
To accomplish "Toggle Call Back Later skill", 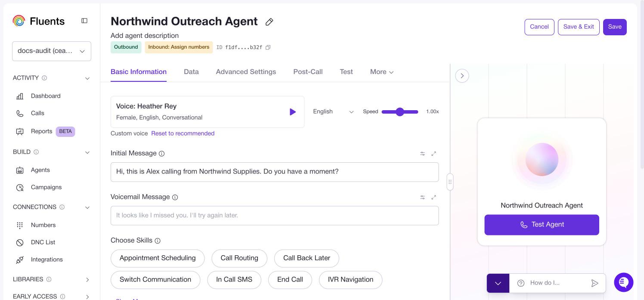I will 307,258.
